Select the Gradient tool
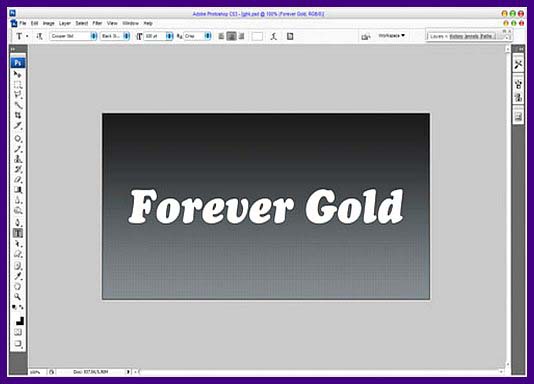The width and height of the screenshot is (534, 384). 17,190
